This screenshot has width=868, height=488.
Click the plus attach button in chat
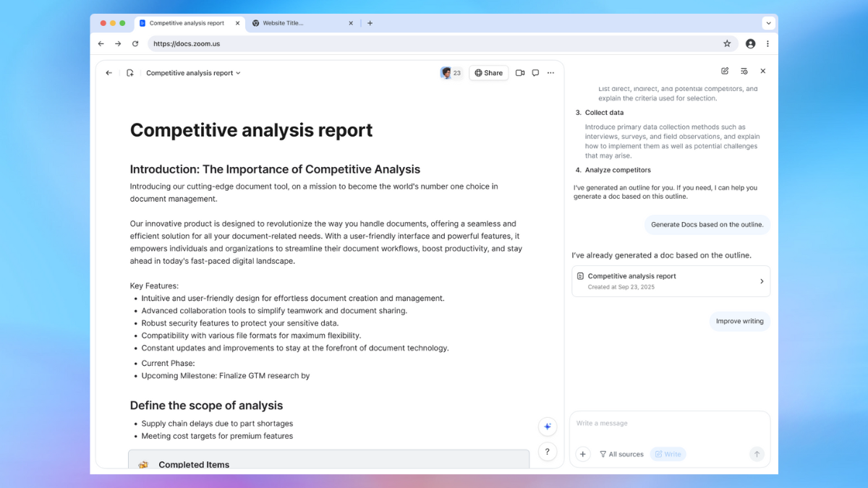(x=583, y=454)
